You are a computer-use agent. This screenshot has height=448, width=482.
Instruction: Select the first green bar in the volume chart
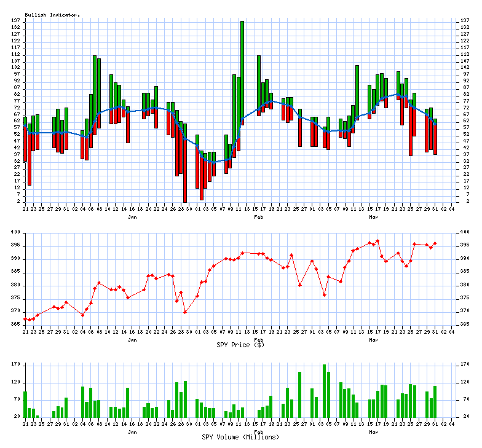25,404
